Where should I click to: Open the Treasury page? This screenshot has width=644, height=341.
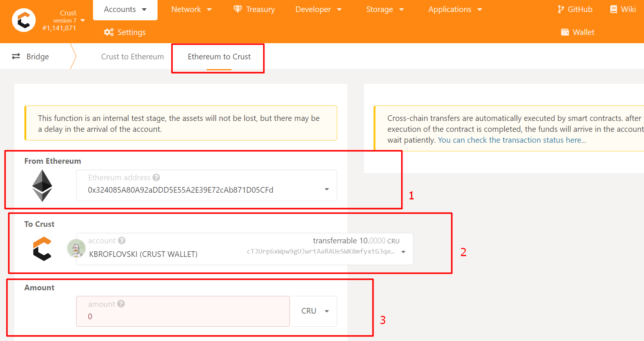(x=254, y=10)
